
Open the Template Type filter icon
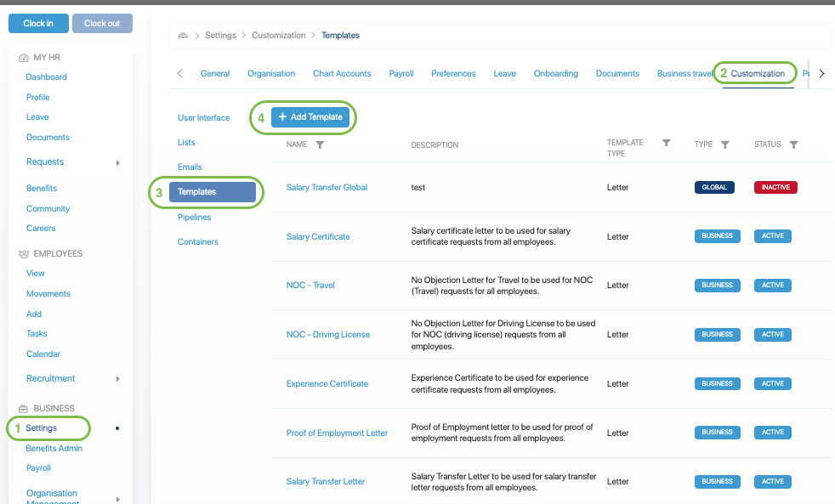pos(667,143)
